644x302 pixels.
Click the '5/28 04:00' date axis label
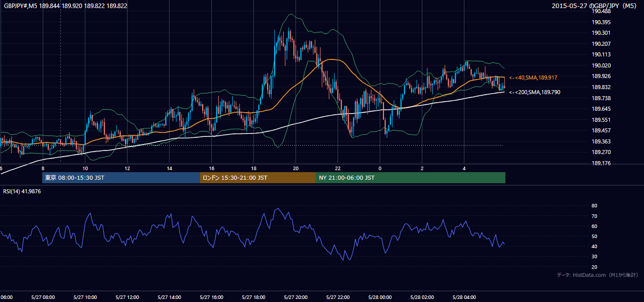click(465, 297)
